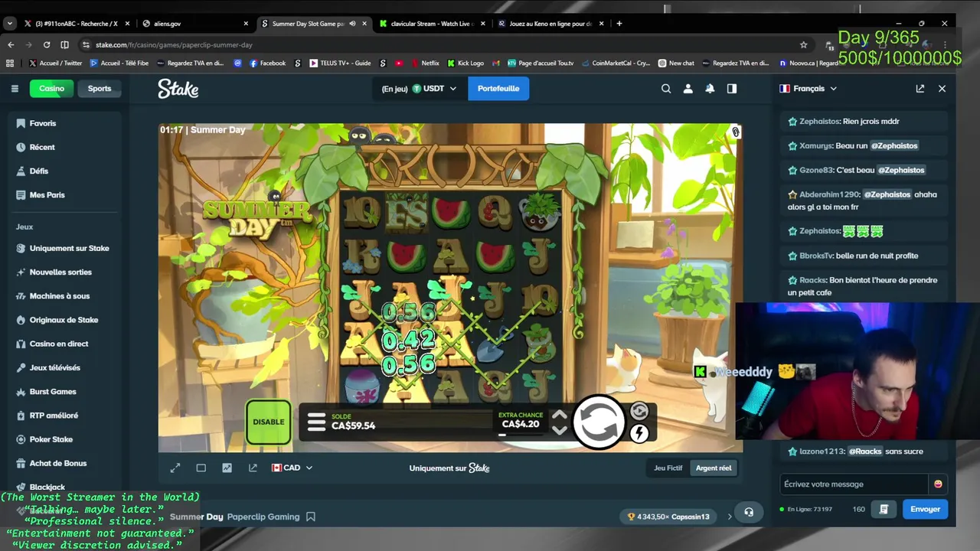
Task: Open Netflix bookmark
Action: pos(425,64)
